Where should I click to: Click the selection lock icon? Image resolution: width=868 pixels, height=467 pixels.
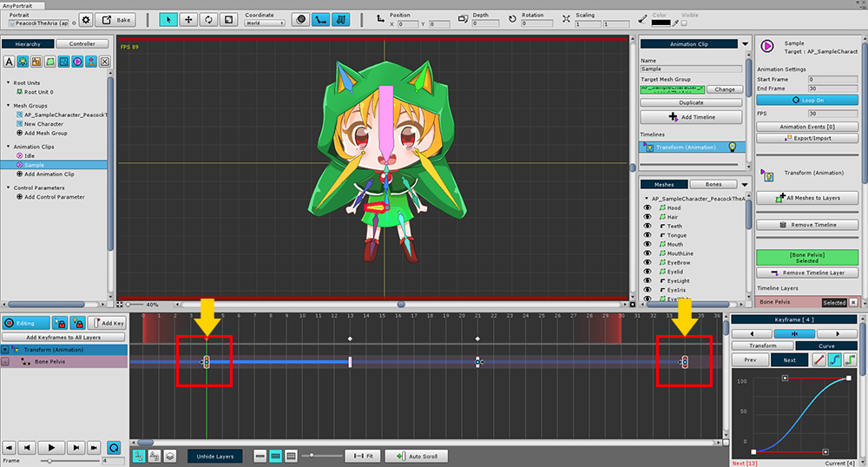(60, 323)
